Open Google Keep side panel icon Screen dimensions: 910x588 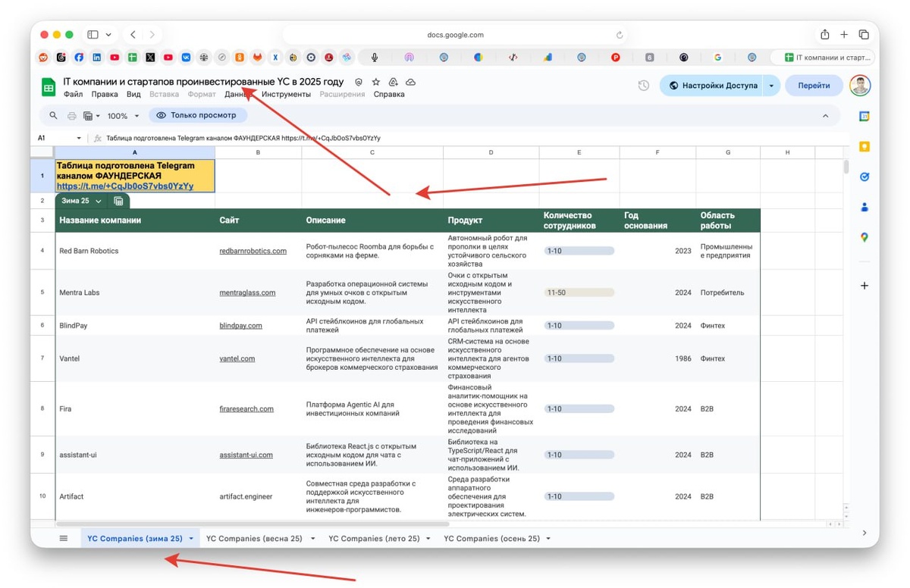(864, 147)
